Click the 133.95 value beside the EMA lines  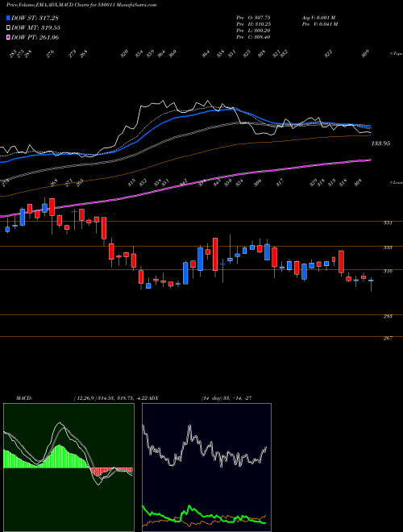tap(380, 143)
